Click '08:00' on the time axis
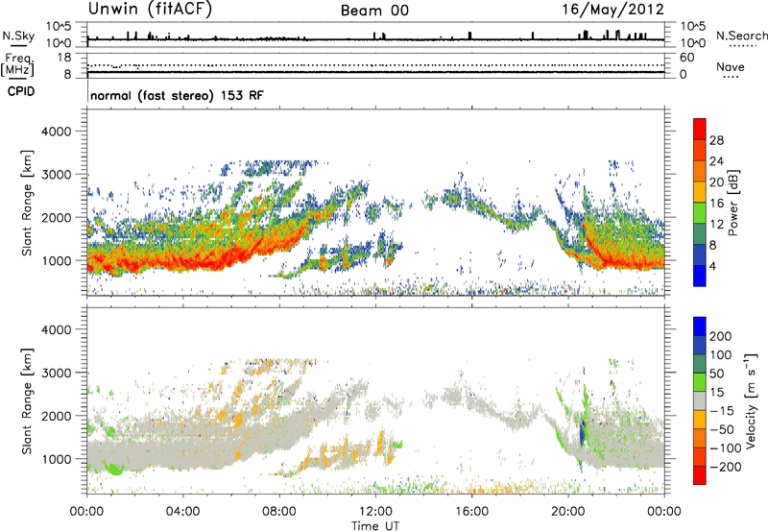The image size is (768, 532). (x=279, y=512)
